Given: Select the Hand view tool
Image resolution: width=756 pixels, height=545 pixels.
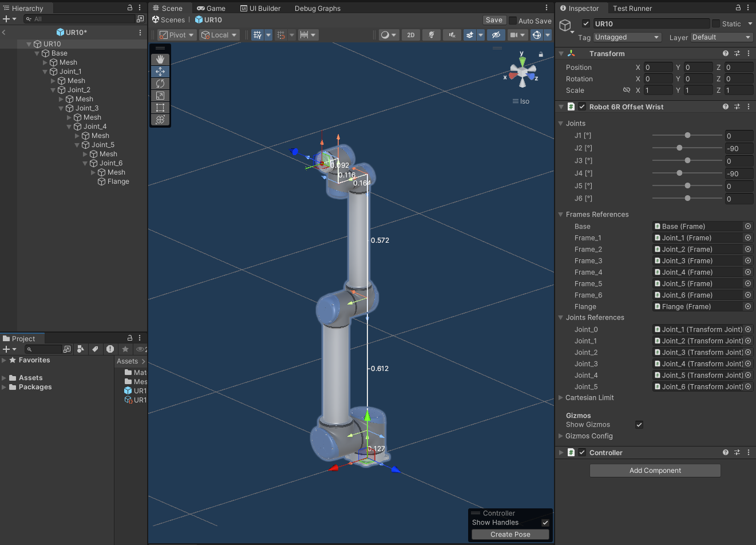Looking at the screenshot, I should pyautogui.click(x=160, y=60).
